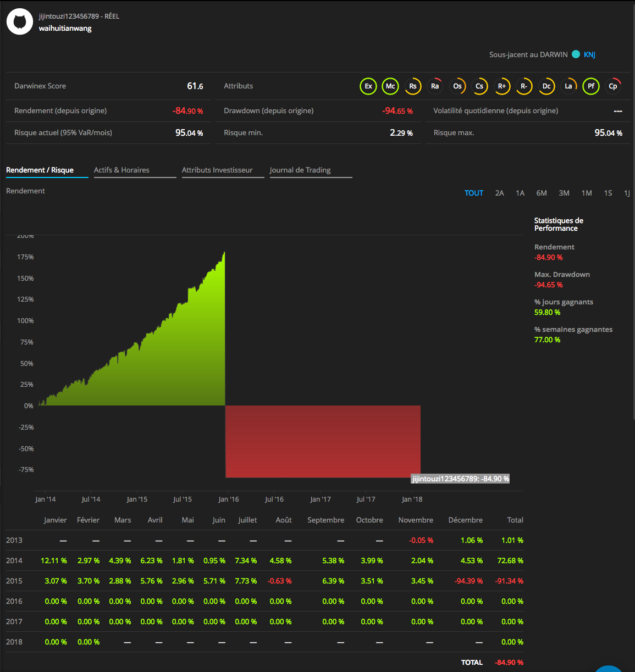Click the R+ attribute circle icon
Image resolution: width=635 pixels, height=672 pixels.
pos(502,86)
